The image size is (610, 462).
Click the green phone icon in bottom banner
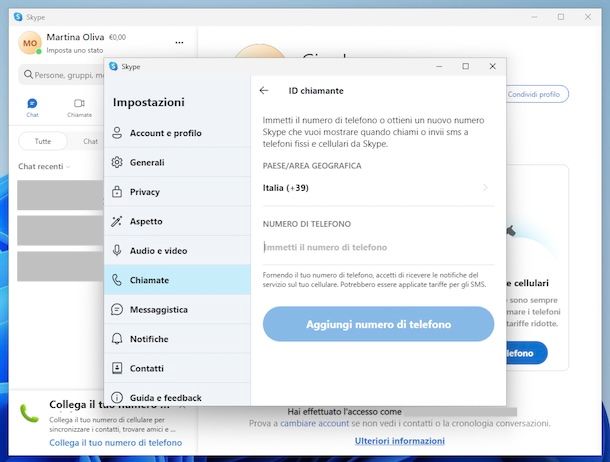click(x=29, y=413)
